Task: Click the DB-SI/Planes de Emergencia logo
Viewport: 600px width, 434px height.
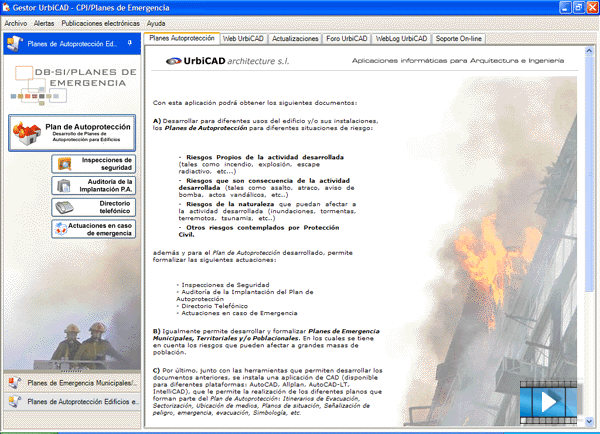Action: [x=73, y=85]
